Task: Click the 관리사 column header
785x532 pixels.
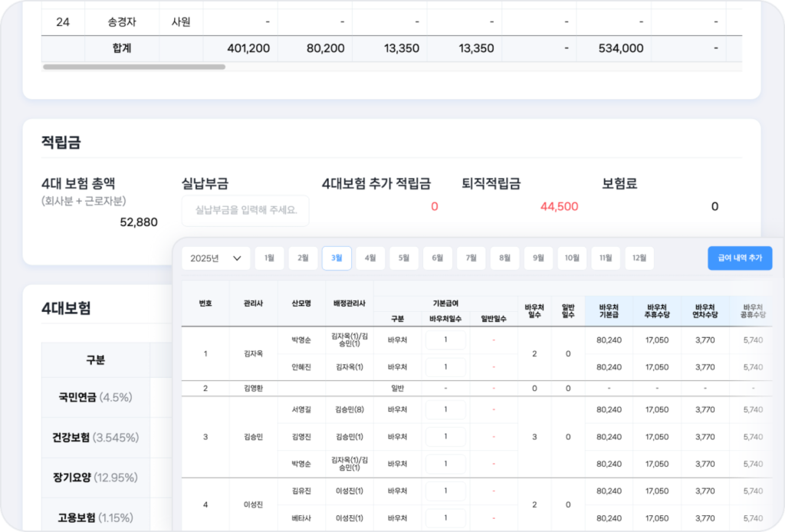Action: (x=253, y=304)
